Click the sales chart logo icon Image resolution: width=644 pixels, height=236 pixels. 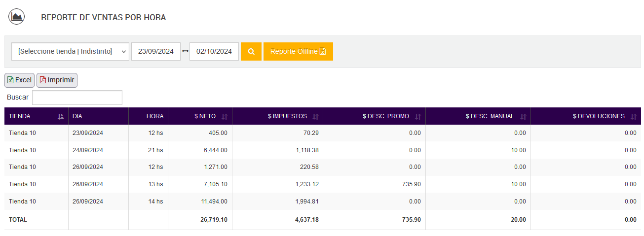pyautogui.click(x=17, y=17)
